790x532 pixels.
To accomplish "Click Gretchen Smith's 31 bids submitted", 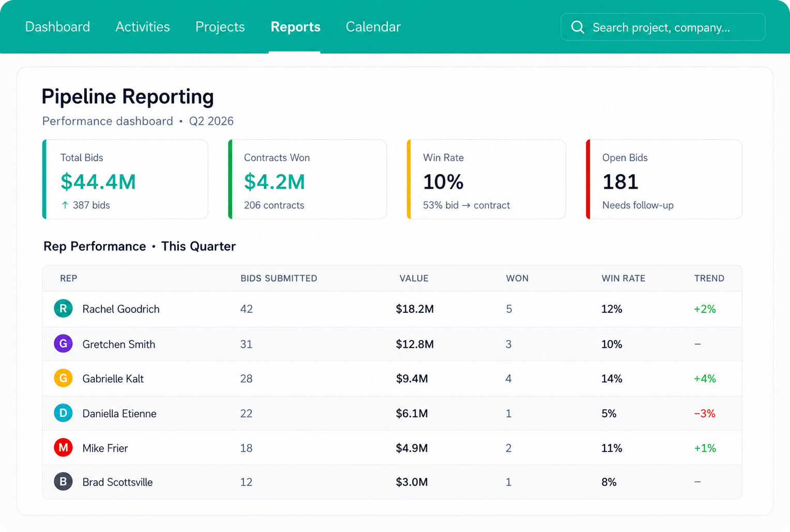I will coord(247,344).
